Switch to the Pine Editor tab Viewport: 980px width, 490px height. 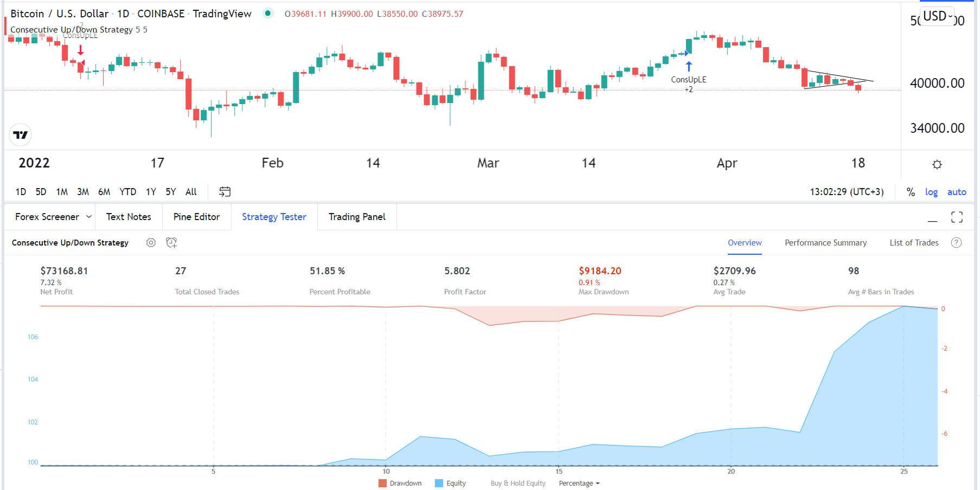pyautogui.click(x=196, y=216)
